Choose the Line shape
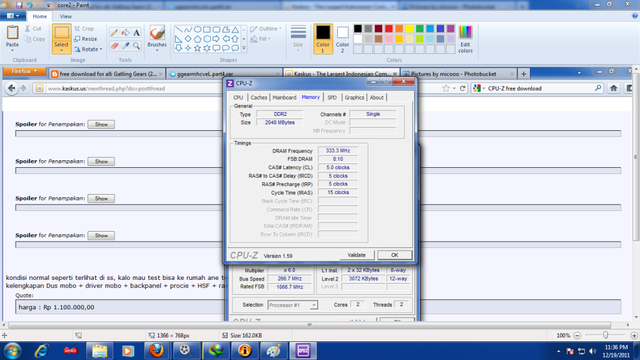 tap(179, 30)
